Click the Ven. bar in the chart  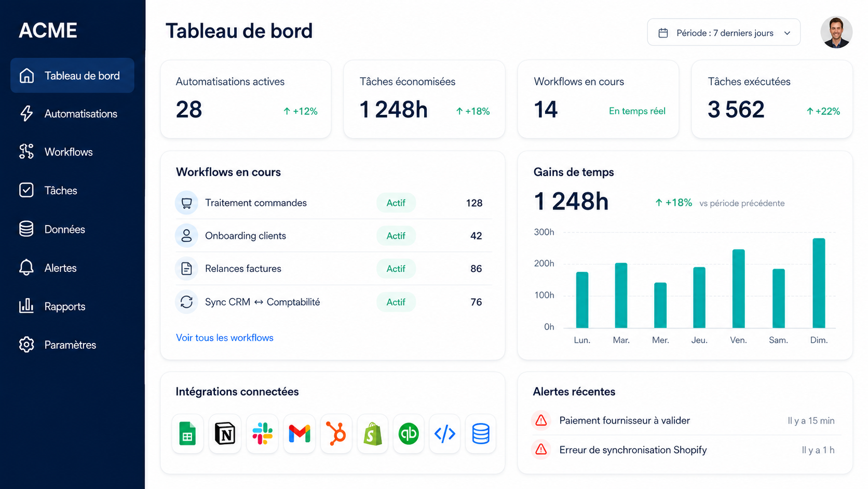(x=739, y=289)
